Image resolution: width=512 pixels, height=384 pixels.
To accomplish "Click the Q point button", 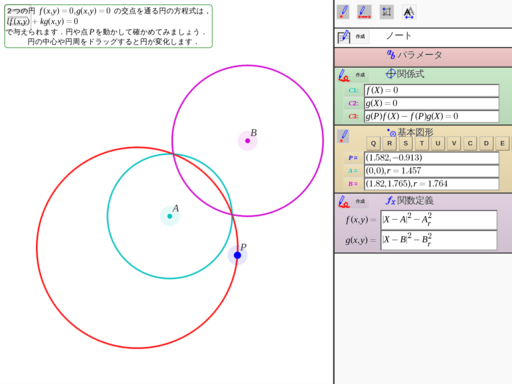I will [x=373, y=143].
